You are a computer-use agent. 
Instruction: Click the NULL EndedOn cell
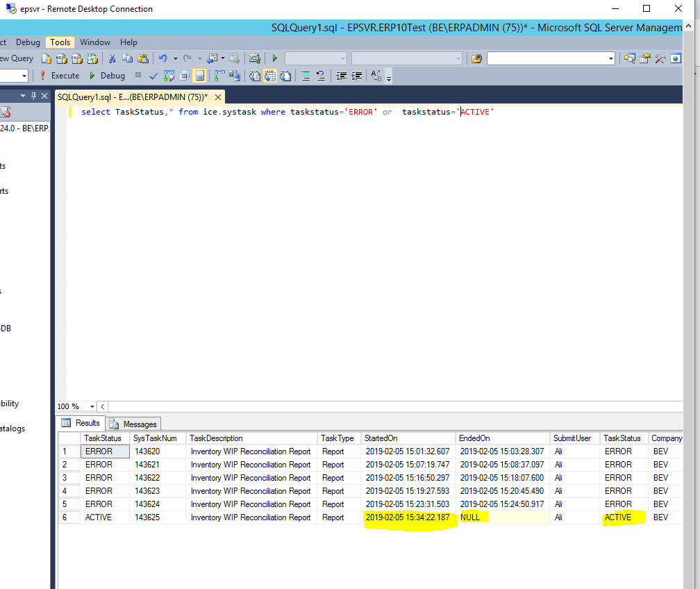click(503, 517)
